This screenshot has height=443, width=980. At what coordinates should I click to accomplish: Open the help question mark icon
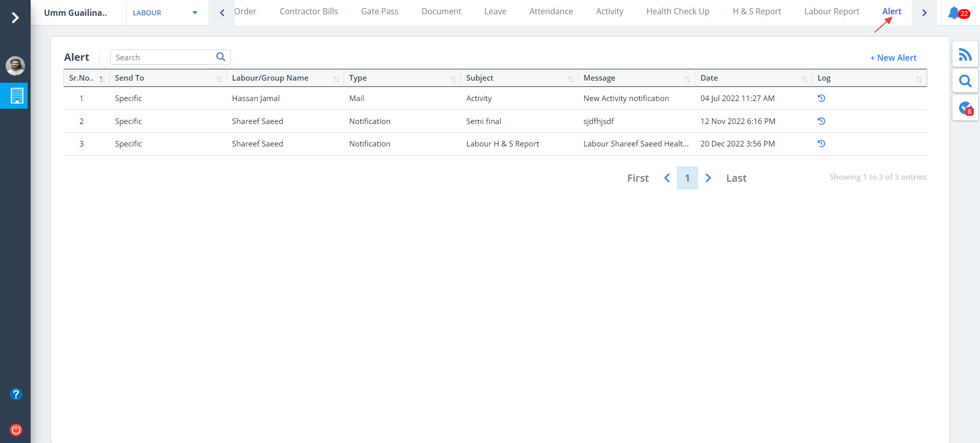16,394
